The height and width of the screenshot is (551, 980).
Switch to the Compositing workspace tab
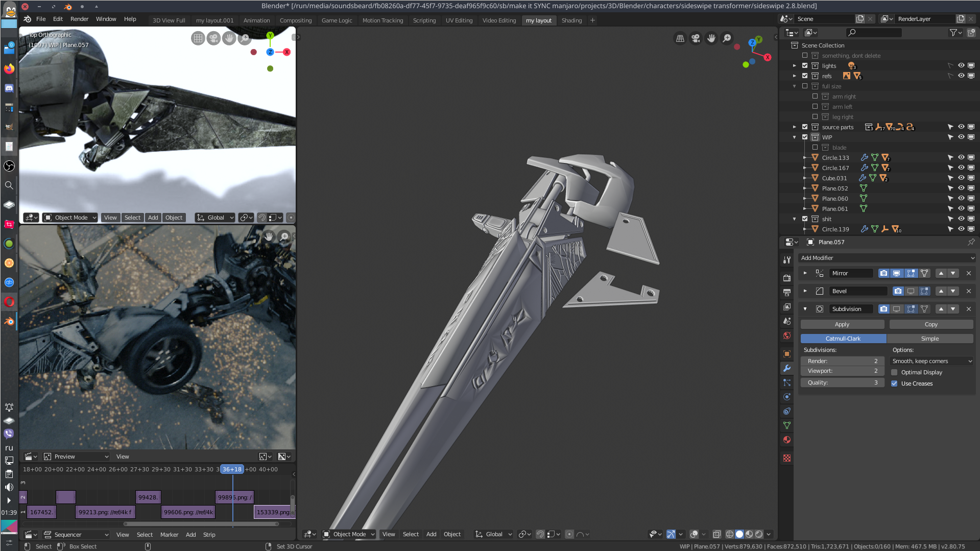[295, 20]
